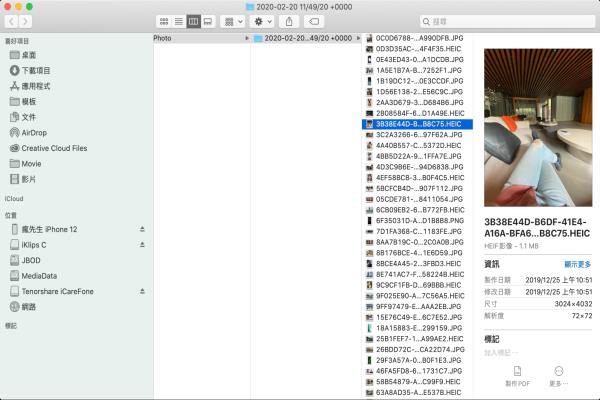
Task: Open Network (網路) in sidebar
Action: coord(23,307)
